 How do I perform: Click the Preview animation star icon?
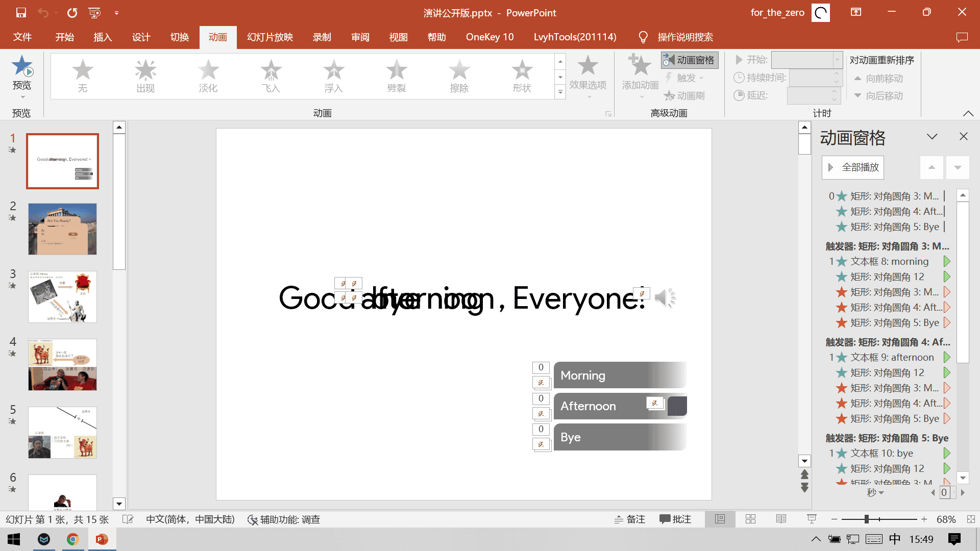[x=21, y=66]
